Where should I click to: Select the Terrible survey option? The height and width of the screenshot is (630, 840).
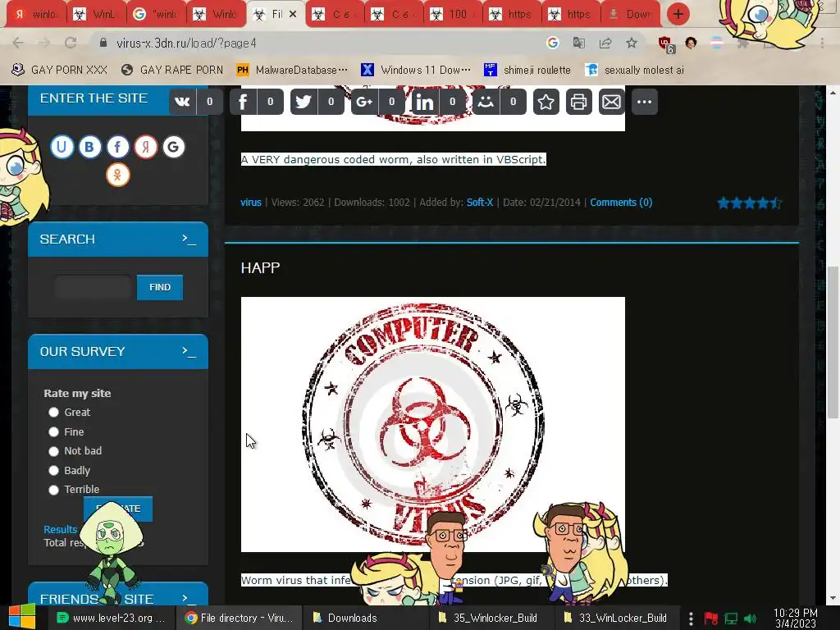pyautogui.click(x=53, y=490)
